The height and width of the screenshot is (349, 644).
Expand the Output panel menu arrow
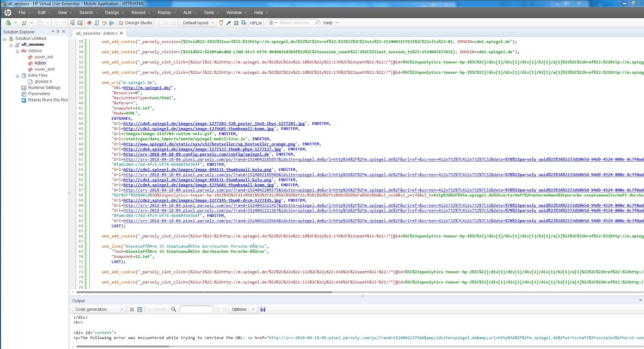click(x=640, y=300)
